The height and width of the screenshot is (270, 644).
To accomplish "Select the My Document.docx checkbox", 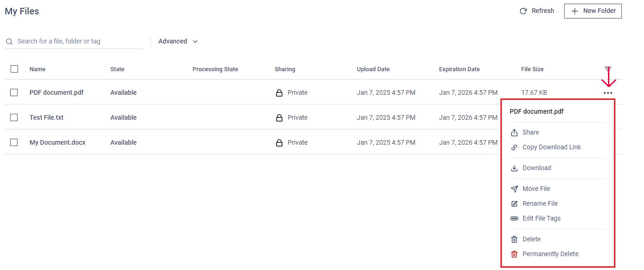I will click(14, 142).
